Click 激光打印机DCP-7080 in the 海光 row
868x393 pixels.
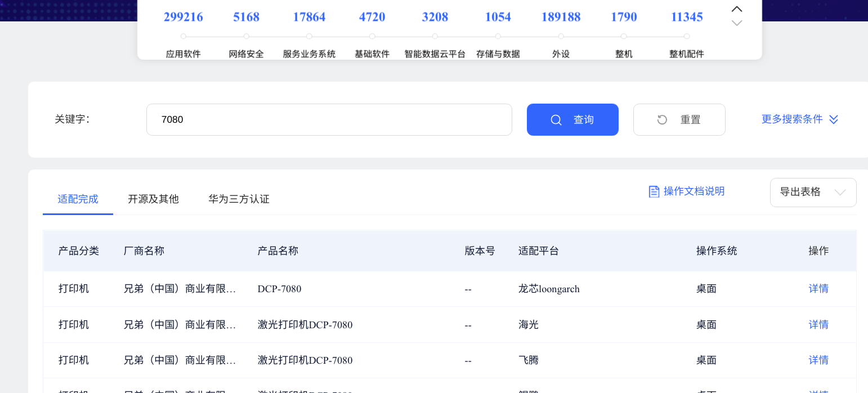click(305, 325)
